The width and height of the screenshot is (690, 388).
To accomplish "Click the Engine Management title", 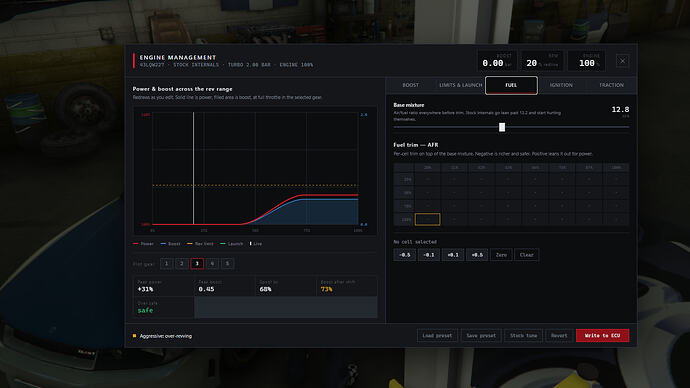I will pyautogui.click(x=178, y=57).
